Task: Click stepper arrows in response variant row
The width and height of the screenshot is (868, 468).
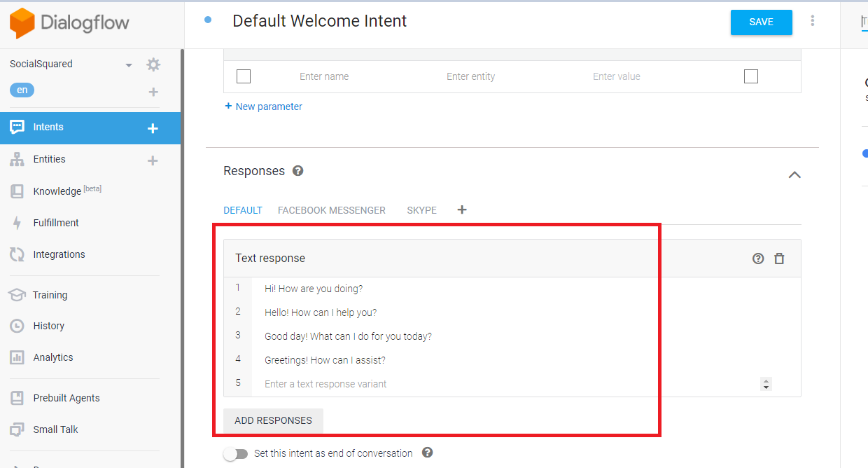Action: [766, 384]
